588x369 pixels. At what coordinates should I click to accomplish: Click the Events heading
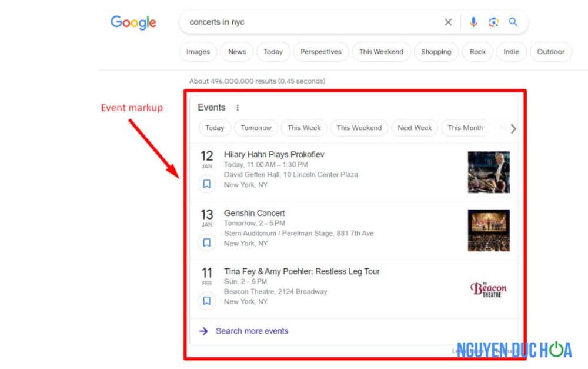(212, 107)
